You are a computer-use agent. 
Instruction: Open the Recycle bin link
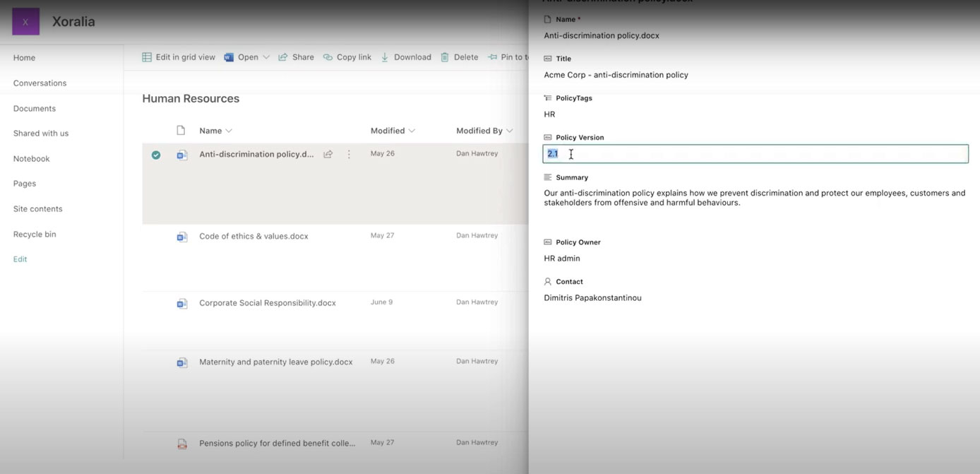(35, 235)
